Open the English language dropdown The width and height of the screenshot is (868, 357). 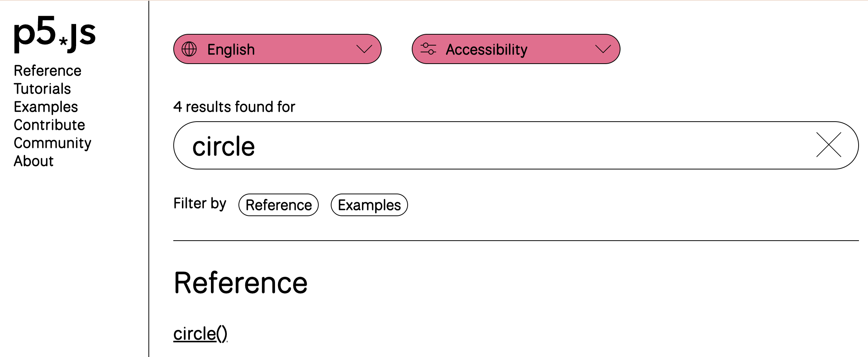coord(277,49)
